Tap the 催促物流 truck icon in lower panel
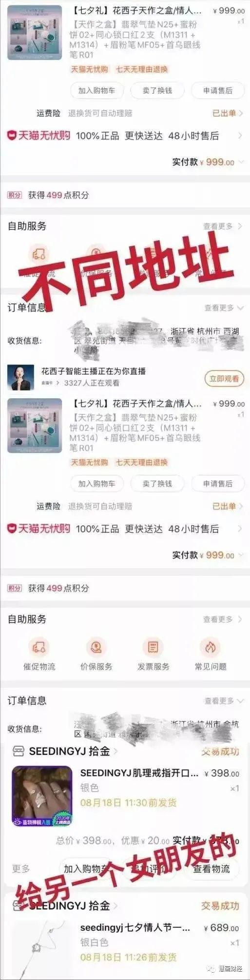The height and width of the screenshot is (980, 250). [38, 647]
